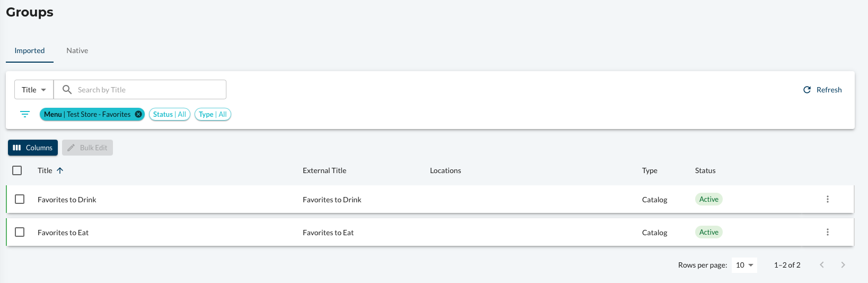The height and width of the screenshot is (283, 868).
Task: Check the Favorites to Drink row
Action: coord(20,199)
